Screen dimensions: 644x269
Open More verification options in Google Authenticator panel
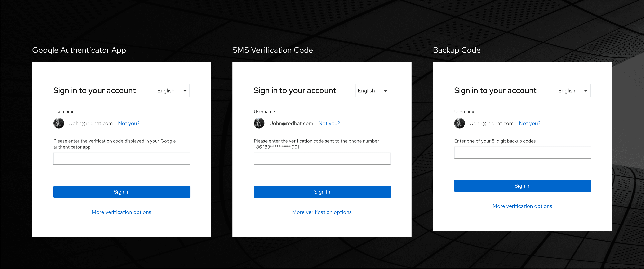pyautogui.click(x=122, y=212)
